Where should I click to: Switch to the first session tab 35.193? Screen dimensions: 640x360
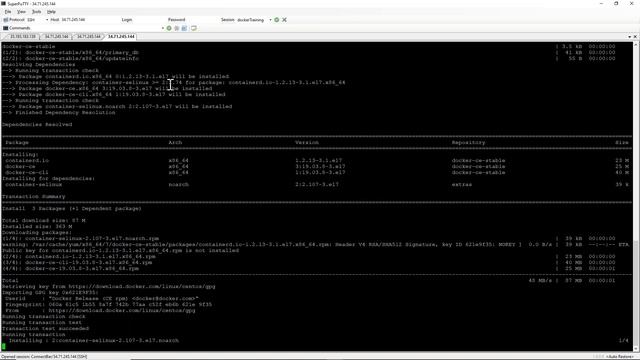[x=22, y=37]
